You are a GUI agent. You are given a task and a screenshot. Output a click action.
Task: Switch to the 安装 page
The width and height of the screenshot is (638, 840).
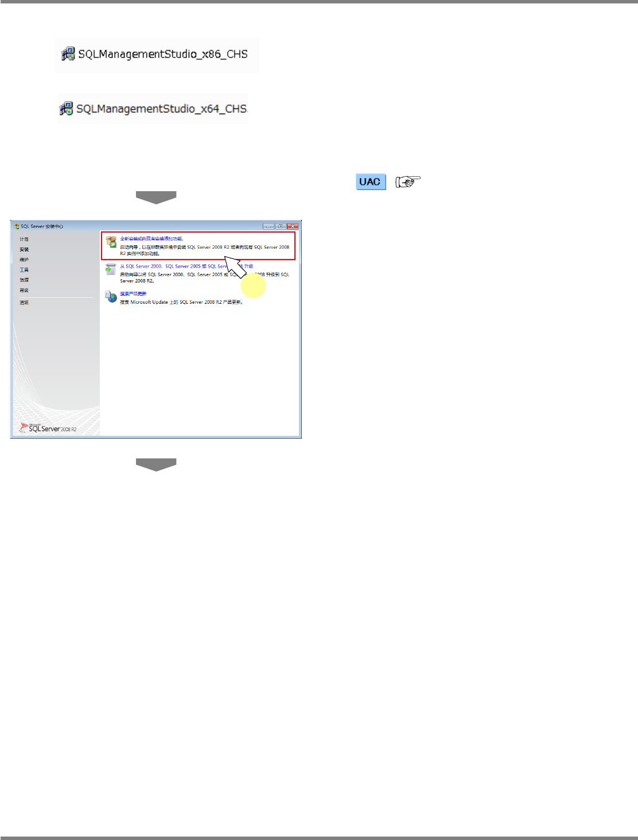click(24, 250)
